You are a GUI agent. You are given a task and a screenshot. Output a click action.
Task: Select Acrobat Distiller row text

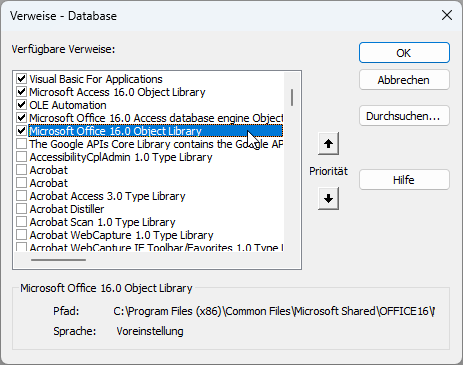(x=67, y=209)
